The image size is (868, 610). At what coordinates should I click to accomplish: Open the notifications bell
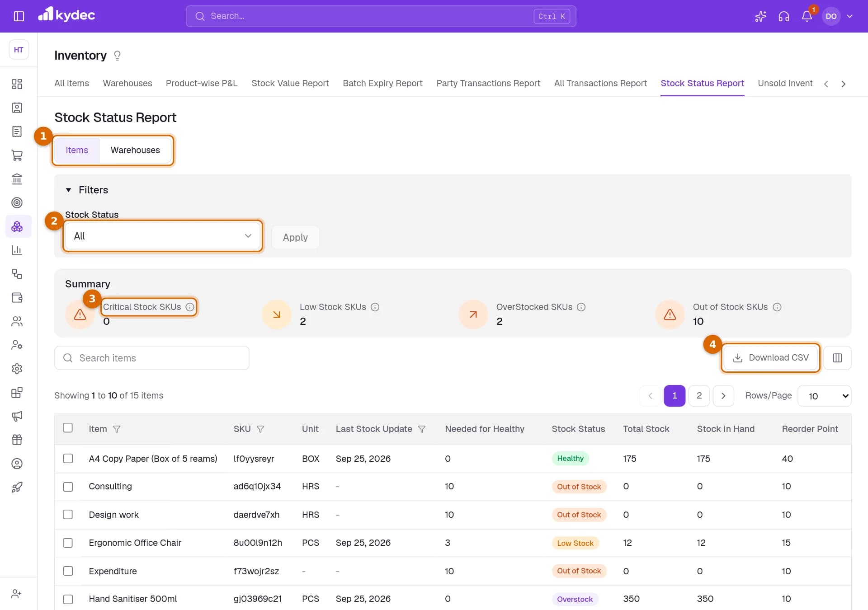807,16
